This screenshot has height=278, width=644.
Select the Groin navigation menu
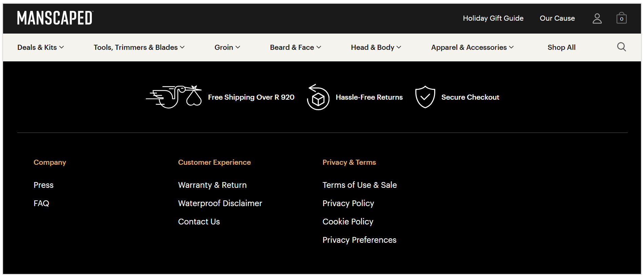[227, 47]
